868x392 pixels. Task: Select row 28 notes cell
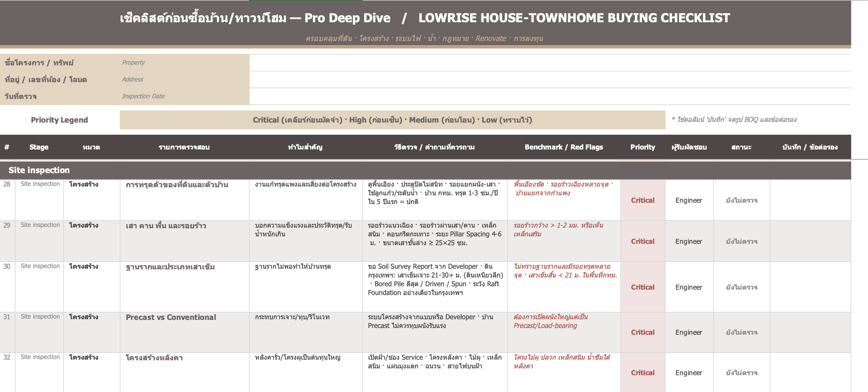(x=810, y=200)
